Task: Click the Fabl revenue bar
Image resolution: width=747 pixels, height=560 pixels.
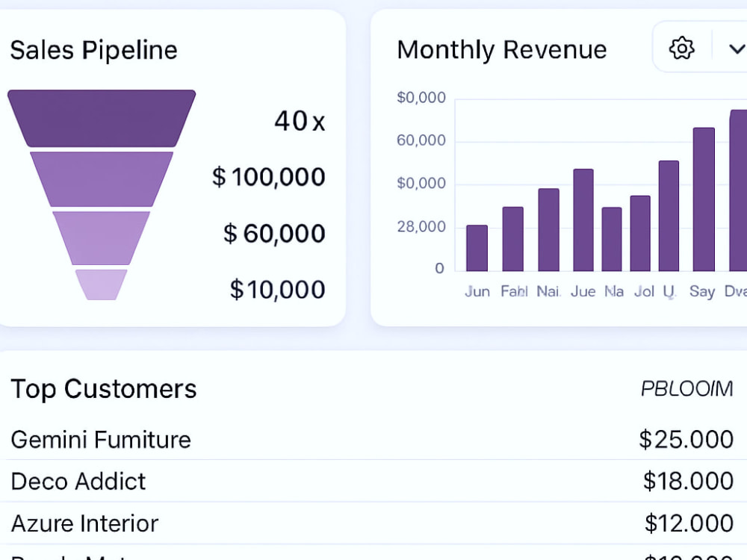Action: [513, 239]
